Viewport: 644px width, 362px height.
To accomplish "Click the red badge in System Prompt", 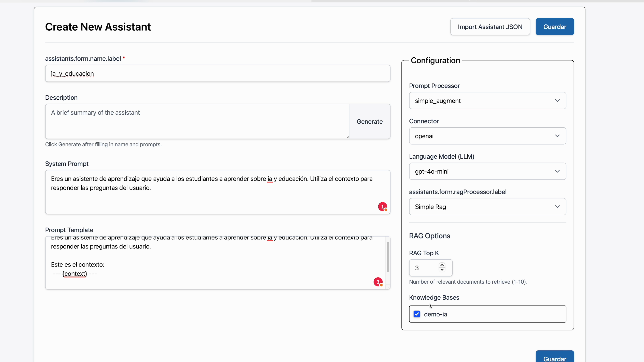I will (382, 207).
